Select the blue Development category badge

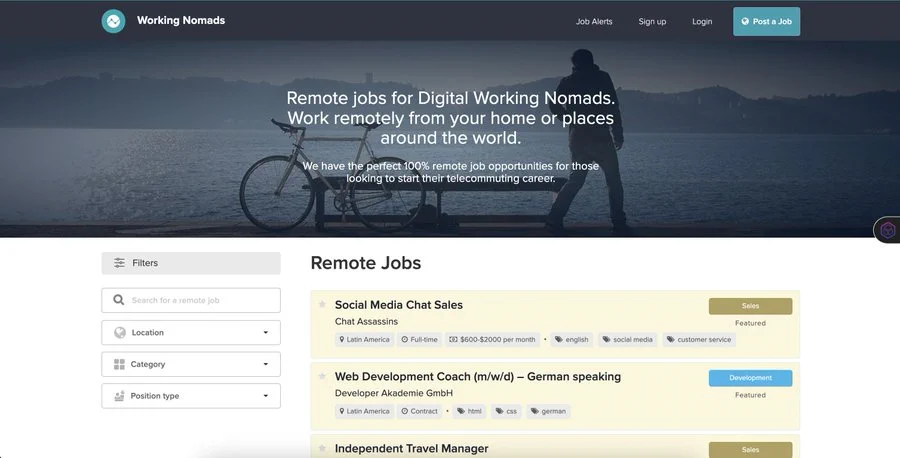click(x=750, y=378)
